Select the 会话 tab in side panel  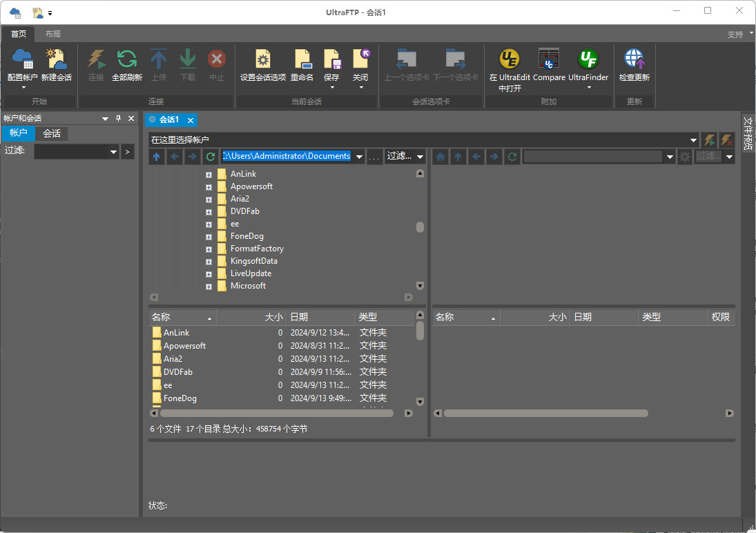[52, 133]
